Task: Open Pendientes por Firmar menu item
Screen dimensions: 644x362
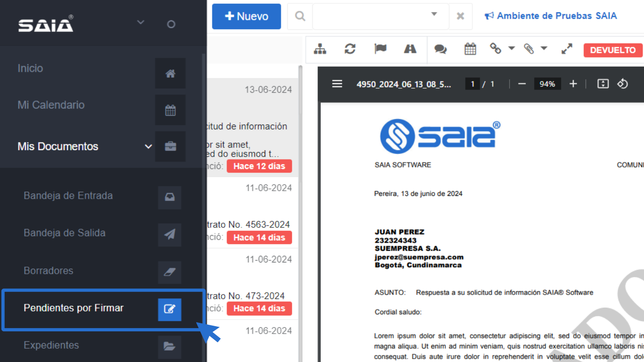Action: (x=74, y=308)
